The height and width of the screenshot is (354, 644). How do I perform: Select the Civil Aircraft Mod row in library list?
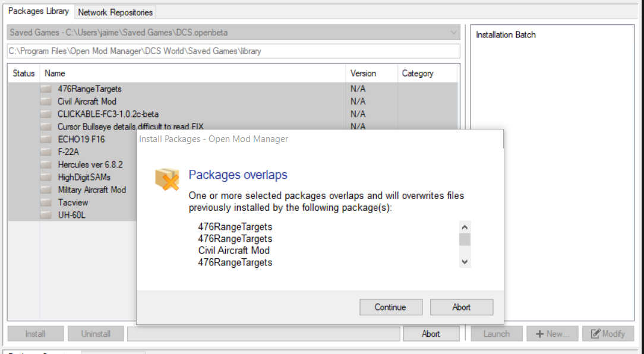tap(232, 102)
